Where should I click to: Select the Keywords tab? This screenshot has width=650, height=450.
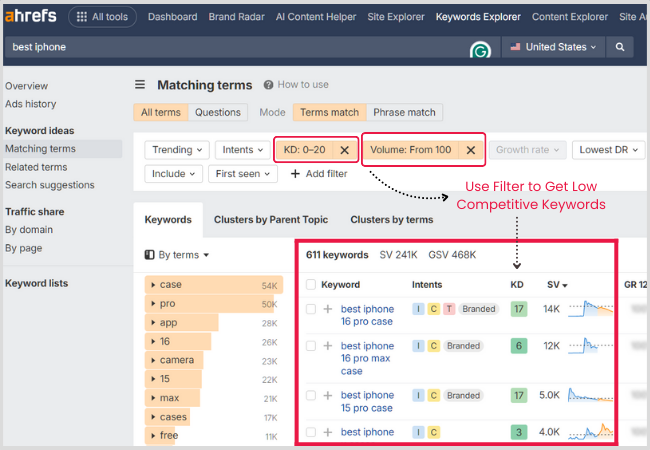click(x=168, y=220)
